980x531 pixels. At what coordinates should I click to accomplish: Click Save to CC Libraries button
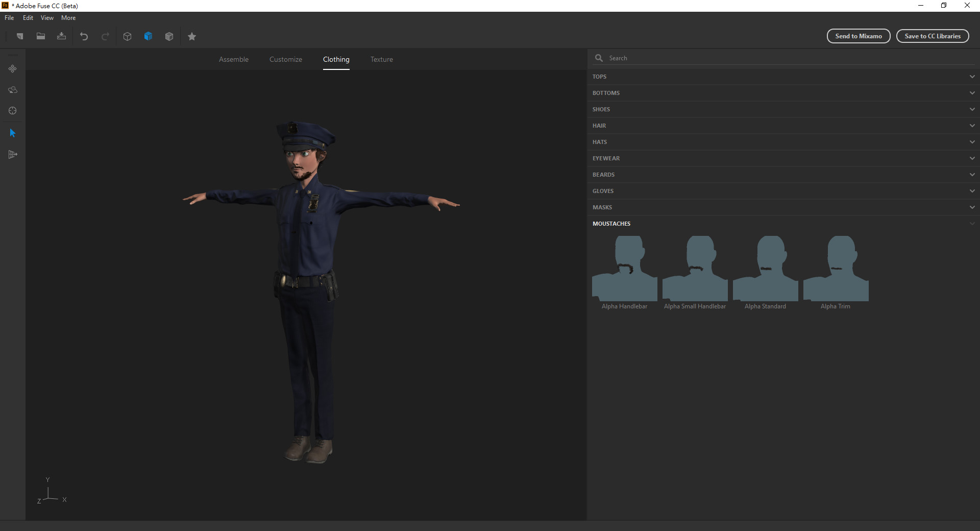pos(933,36)
